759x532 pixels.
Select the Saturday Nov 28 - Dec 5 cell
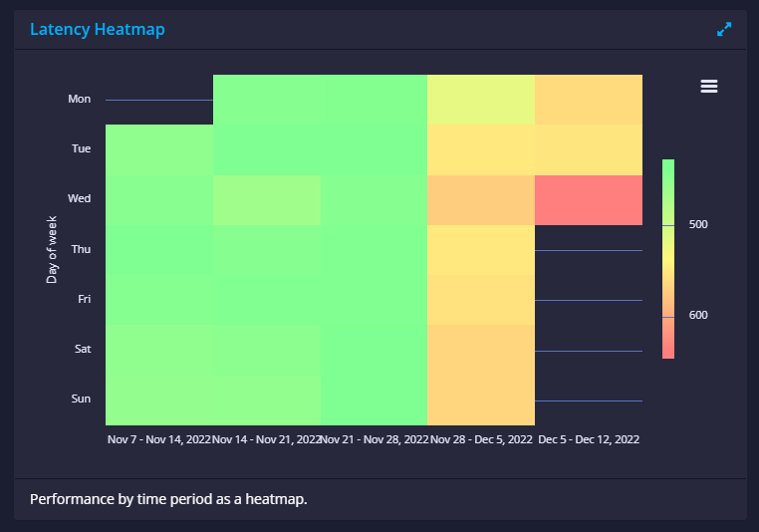tap(481, 350)
